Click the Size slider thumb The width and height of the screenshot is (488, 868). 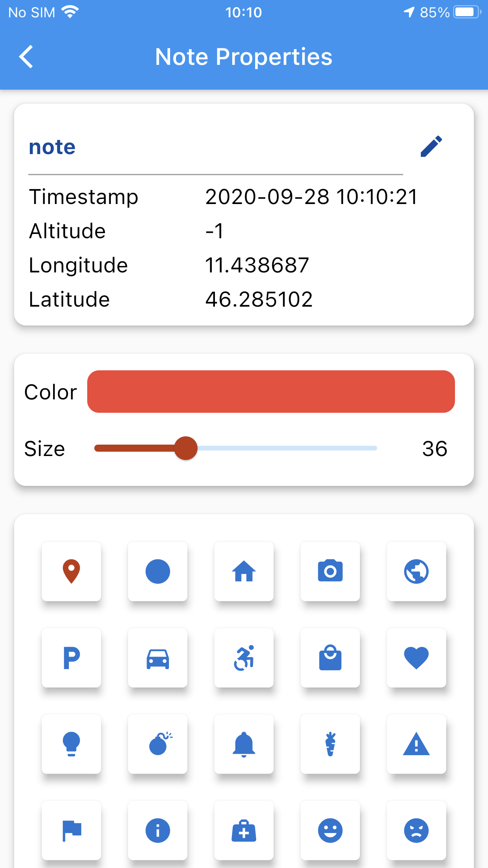click(x=185, y=448)
